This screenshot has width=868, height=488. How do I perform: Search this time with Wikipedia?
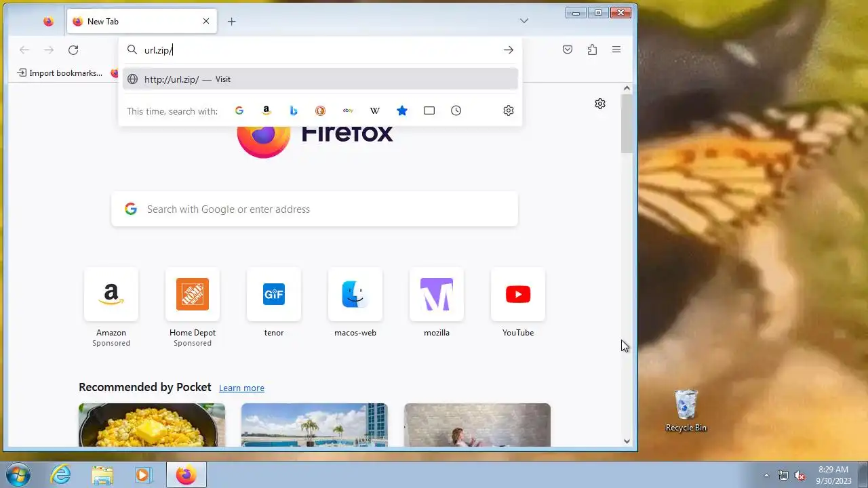(375, 110)
